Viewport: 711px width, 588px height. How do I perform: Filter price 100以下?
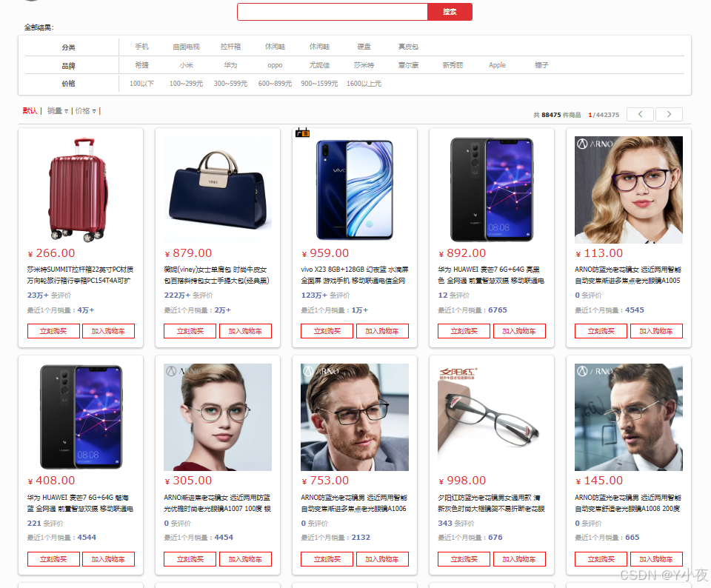click(141, 84)
